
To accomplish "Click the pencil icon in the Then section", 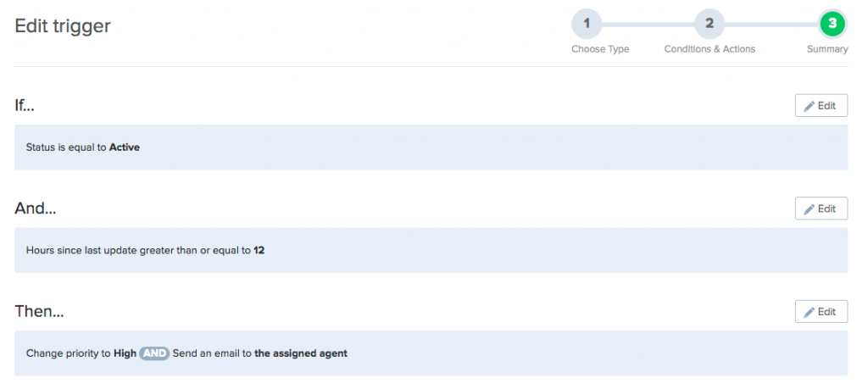I will pos(810,312).
